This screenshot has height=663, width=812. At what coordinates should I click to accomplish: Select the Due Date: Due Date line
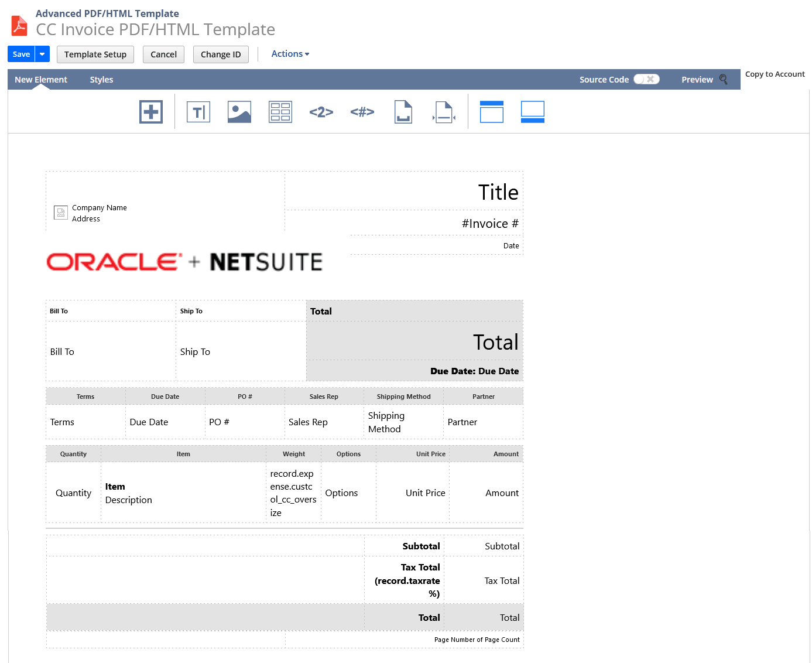[x=474, y=371]
